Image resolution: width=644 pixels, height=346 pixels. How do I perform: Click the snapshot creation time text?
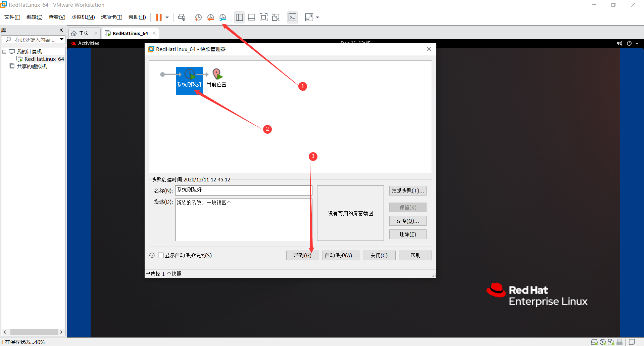(x=191, y=180)
